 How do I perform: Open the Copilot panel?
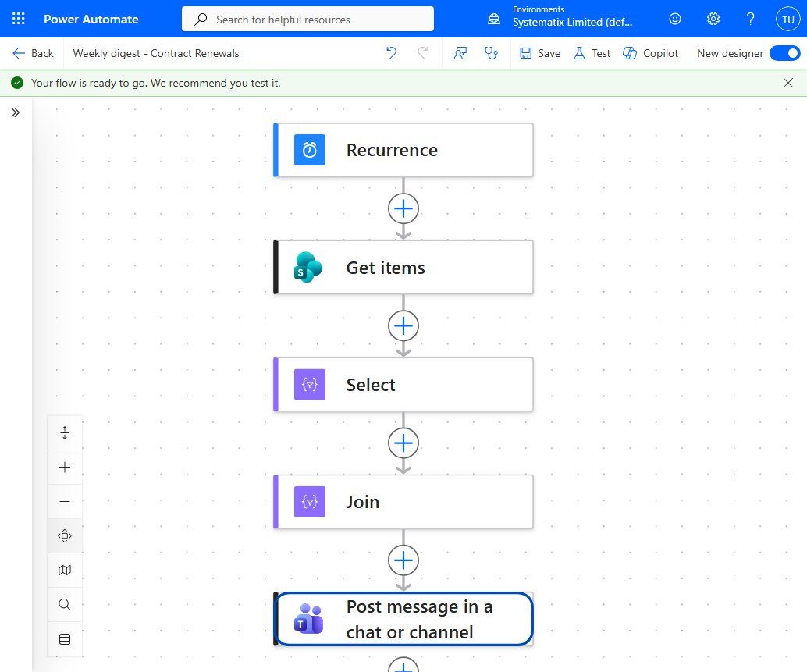pos(651,53)
